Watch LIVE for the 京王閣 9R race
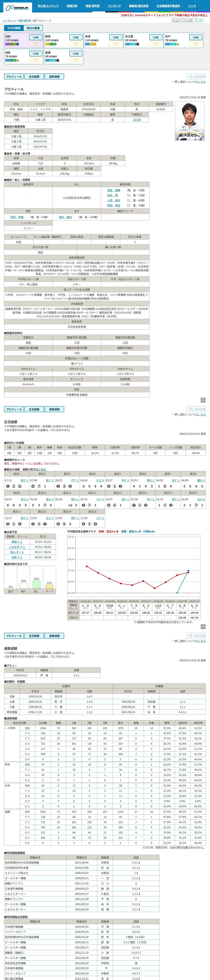Screen dimensions: 210x980 pyautogui.click(x=156, y=37)
